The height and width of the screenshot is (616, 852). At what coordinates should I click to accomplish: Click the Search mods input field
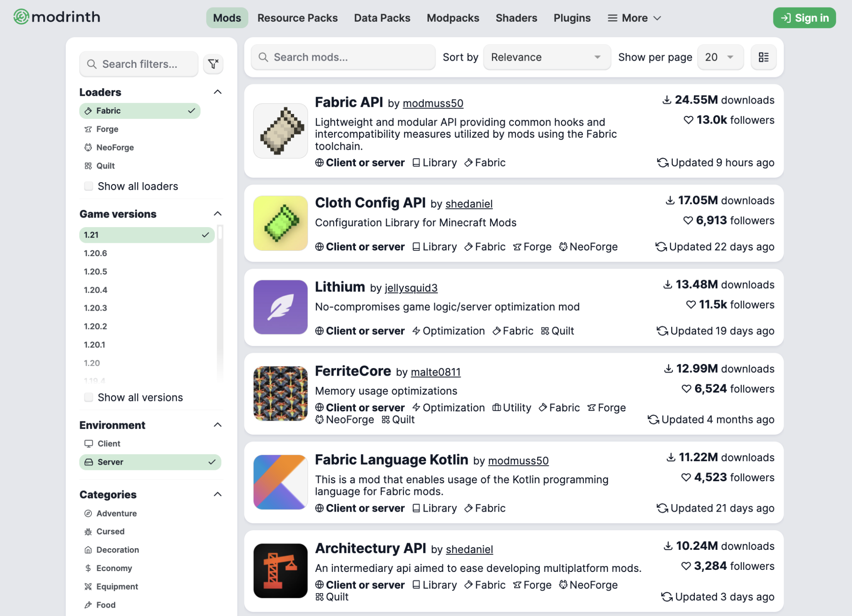[x=343, y=57]
